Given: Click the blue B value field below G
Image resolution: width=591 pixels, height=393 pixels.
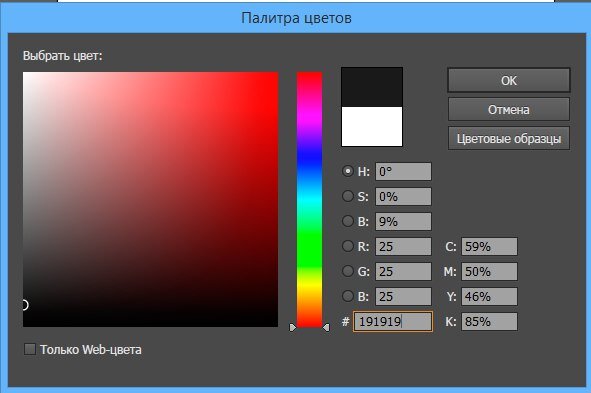Looking at the screenshot, I should click(x=403, y=297).
